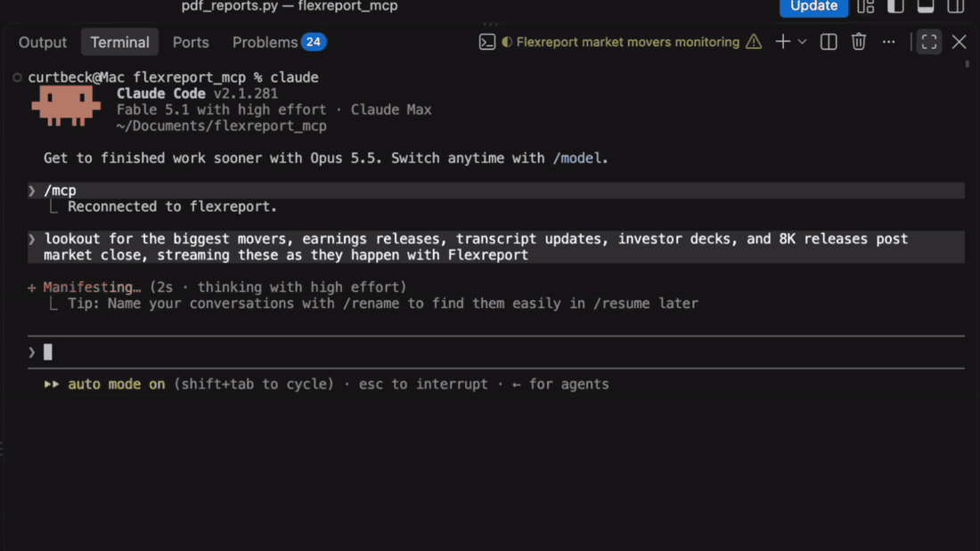
Task: Toggle the secondary side bar icon
Action: (x=956, y=7)
